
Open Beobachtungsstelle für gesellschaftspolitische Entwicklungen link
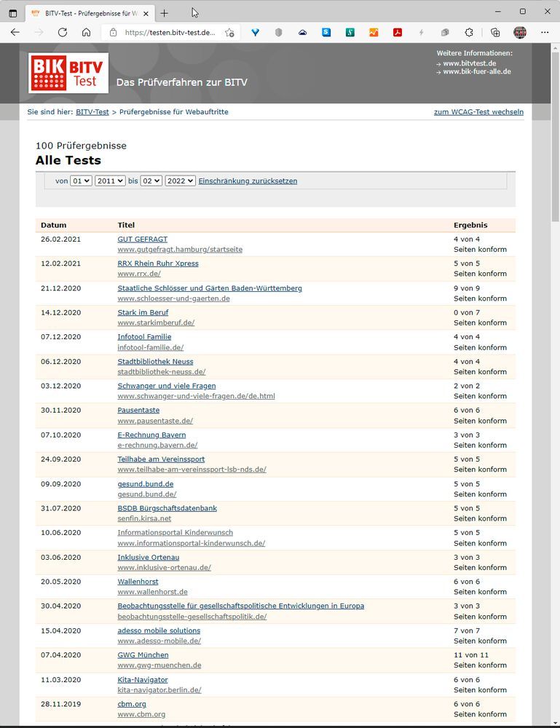coord(241,606)
